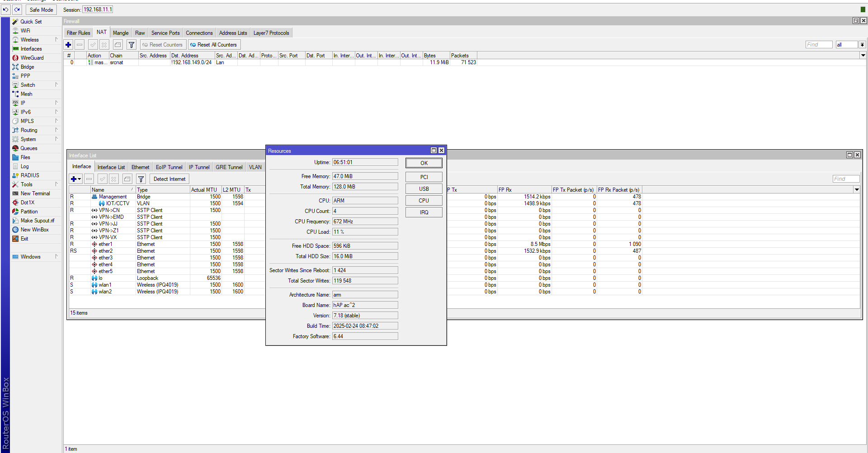Click Reset Counters in Firewall
The width and height of the screenshot is (868, 453).
click(x=163, y=45)
